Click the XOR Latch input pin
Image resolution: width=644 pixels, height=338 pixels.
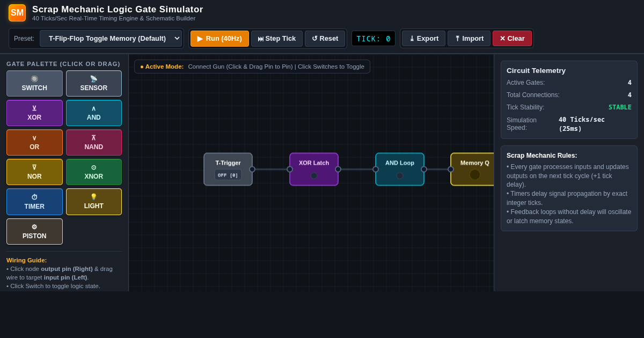(x=290, y=170)
